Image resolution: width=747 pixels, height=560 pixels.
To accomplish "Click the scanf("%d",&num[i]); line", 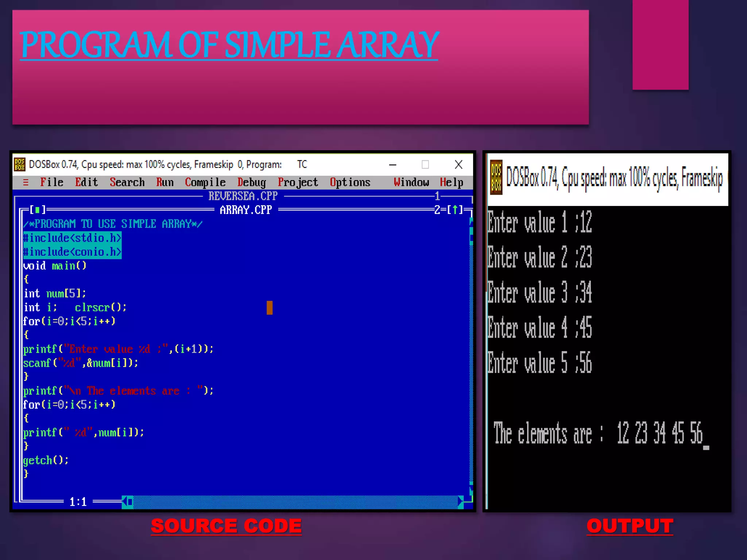I will tap(81, 363).
